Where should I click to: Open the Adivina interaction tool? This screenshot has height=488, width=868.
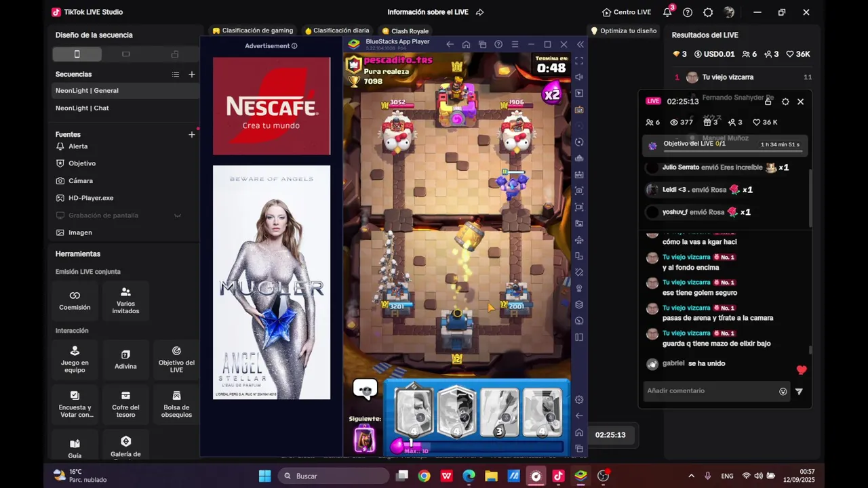pos(125,359)
